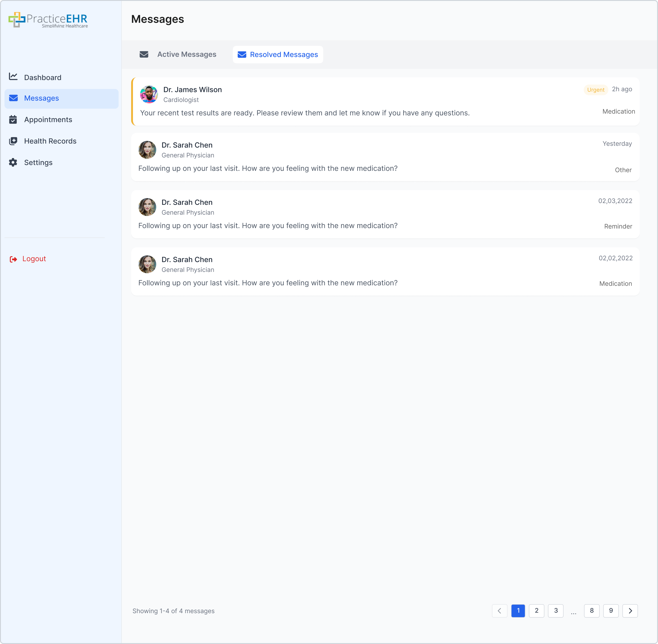Click the red Logout arrow icon
This screenshot has height=644, width=658.
click(13, 259)
